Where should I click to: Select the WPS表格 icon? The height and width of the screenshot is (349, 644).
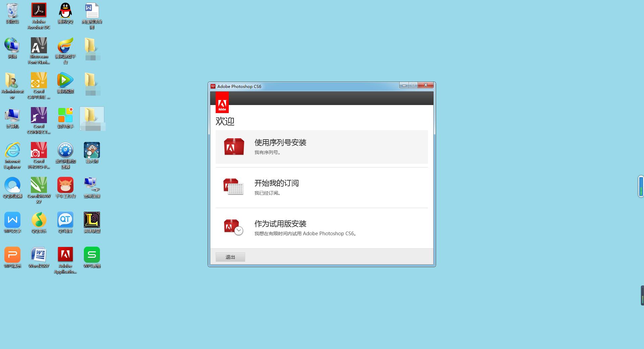(92, 258)
